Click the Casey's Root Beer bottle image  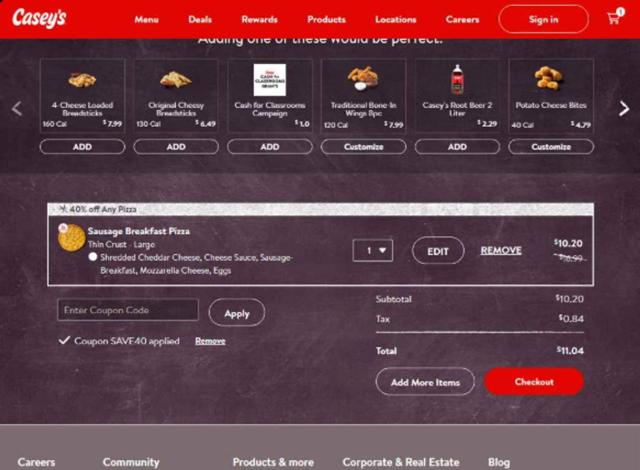(x=457, y=80)
